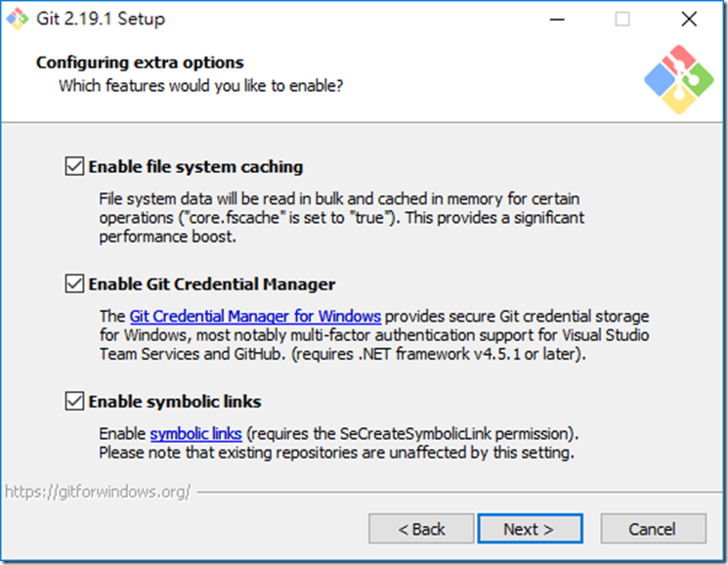Viewport: 728px width, 565px height.
Task: Toggle the Git Credential Manager checkbox
Action: click(74, 283)
